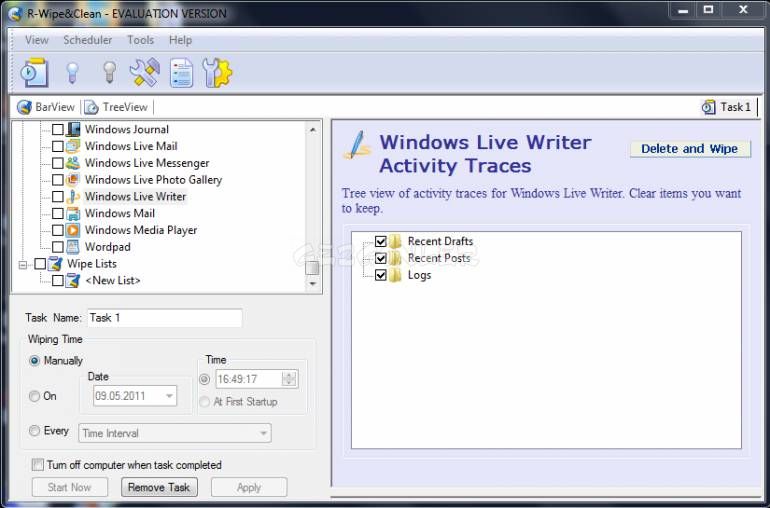Click the checklist document toolbar icon
The image size is (770, 508).
(x=181, y=73)
